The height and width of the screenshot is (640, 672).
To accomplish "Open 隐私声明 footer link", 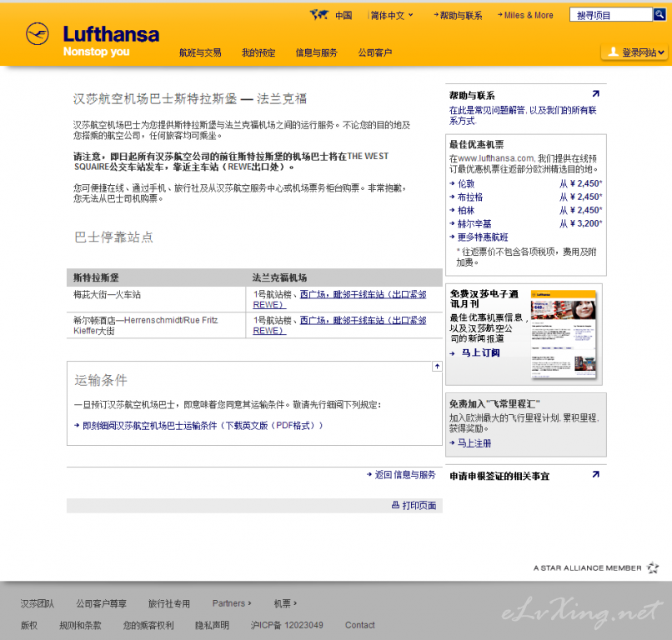I will coord(212,625).
